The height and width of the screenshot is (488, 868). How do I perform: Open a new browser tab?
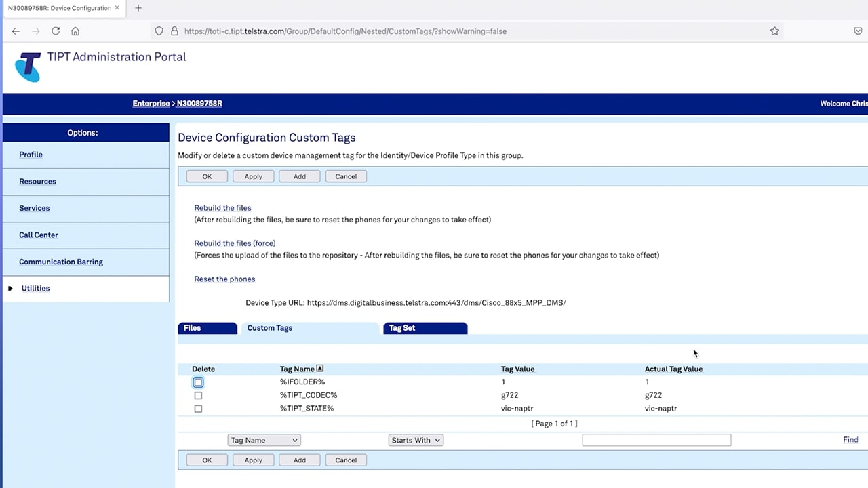coord(138,8)
